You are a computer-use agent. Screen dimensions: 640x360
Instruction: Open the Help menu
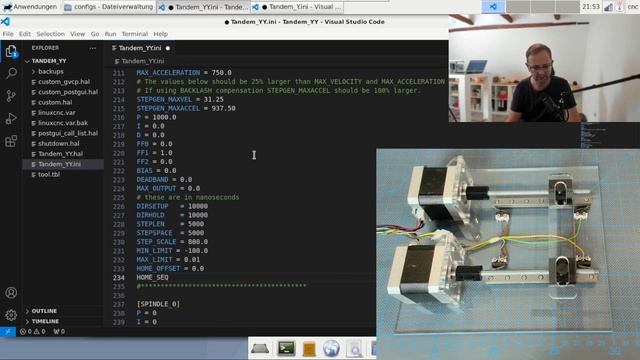point(160,34)
